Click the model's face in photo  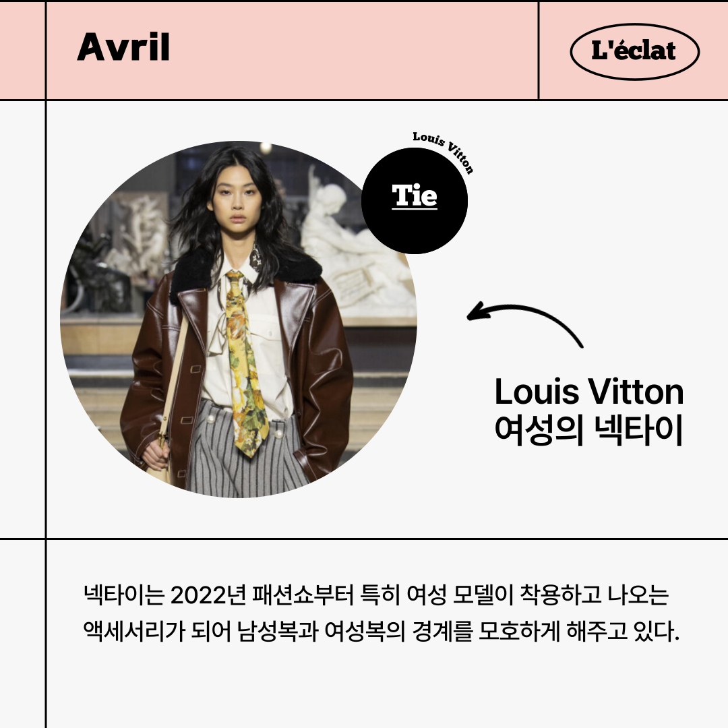point(235,202)
